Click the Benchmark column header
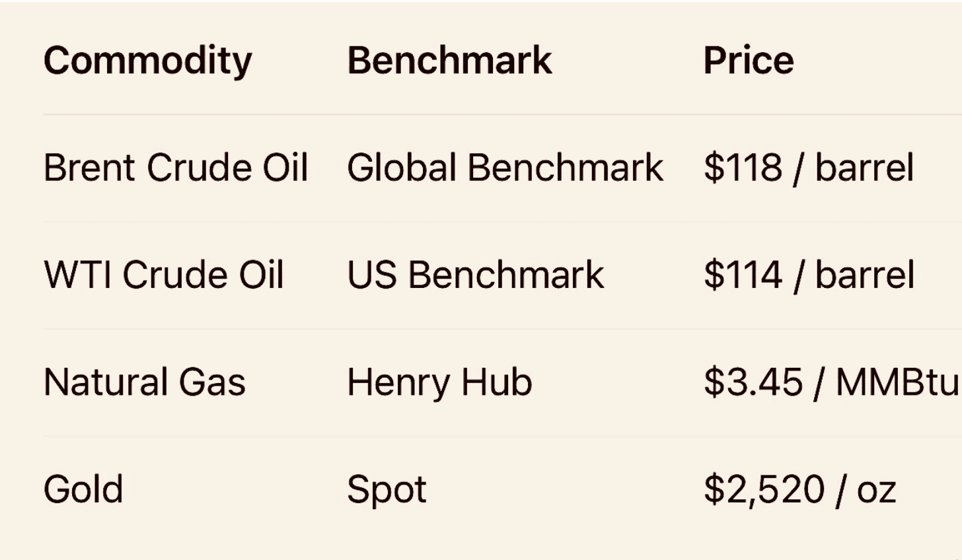The width and height of the screenshot is (962, 560). point(449,61)
